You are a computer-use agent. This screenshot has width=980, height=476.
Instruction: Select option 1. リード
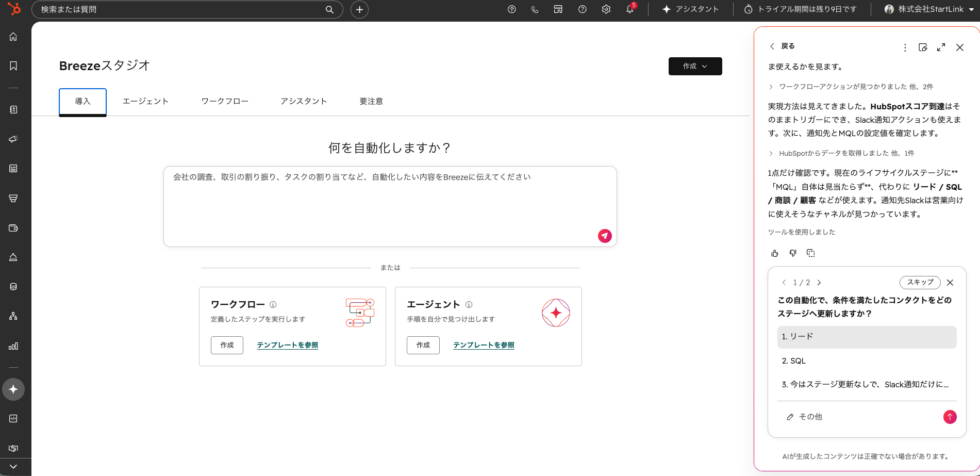point(867,337)
